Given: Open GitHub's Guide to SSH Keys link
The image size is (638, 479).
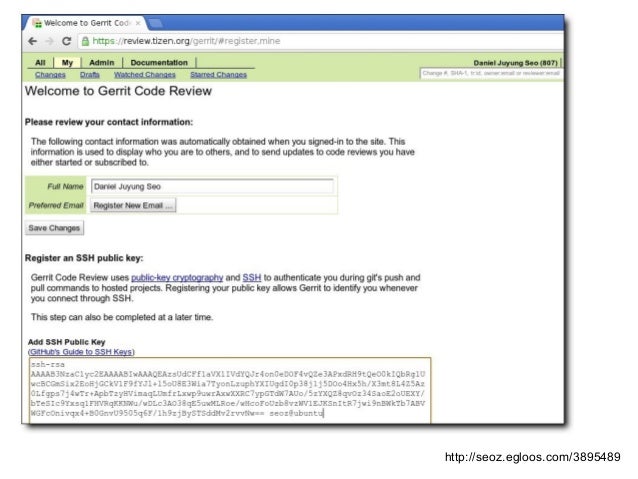Looking at the screenshot, I should [x=81, y=352].
